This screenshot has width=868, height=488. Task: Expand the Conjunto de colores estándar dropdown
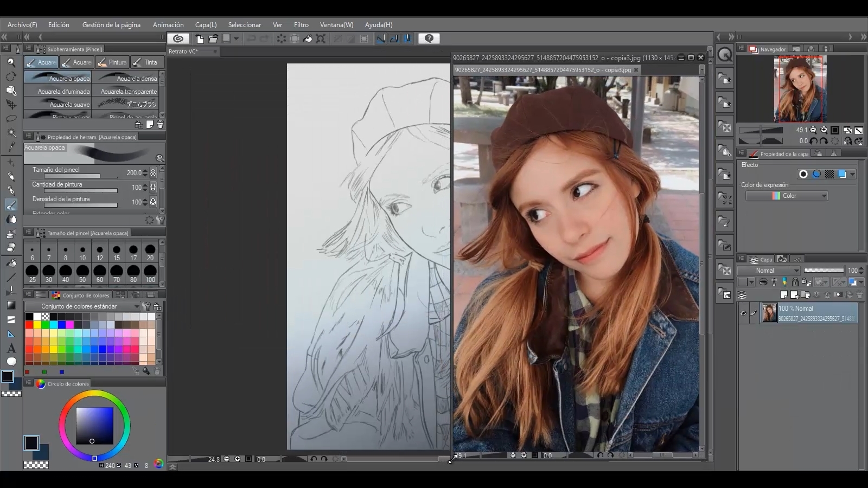point(82,306)
